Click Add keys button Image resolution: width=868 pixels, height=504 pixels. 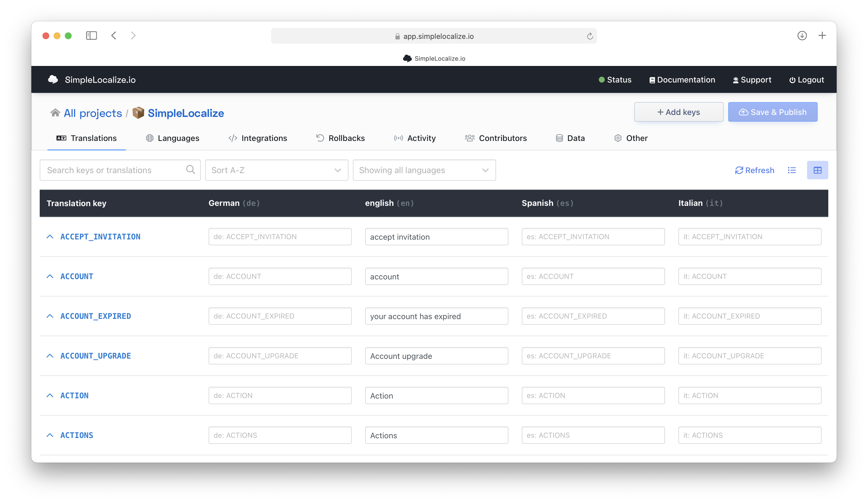point(678,112)
